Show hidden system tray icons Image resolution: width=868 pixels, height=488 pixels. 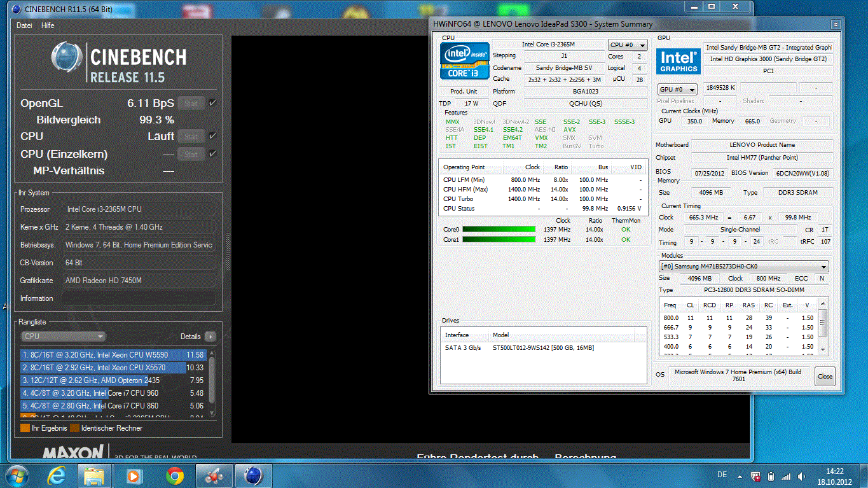[738, 476]
